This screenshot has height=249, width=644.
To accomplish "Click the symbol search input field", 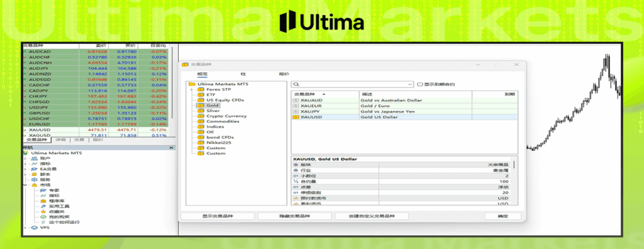I will click(x=352, y=84).
